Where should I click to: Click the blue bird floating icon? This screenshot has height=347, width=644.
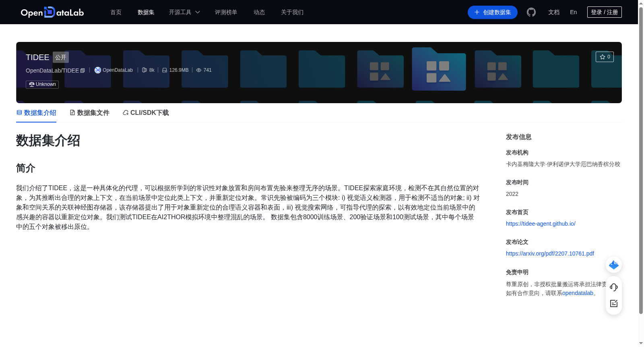(614, 265)
